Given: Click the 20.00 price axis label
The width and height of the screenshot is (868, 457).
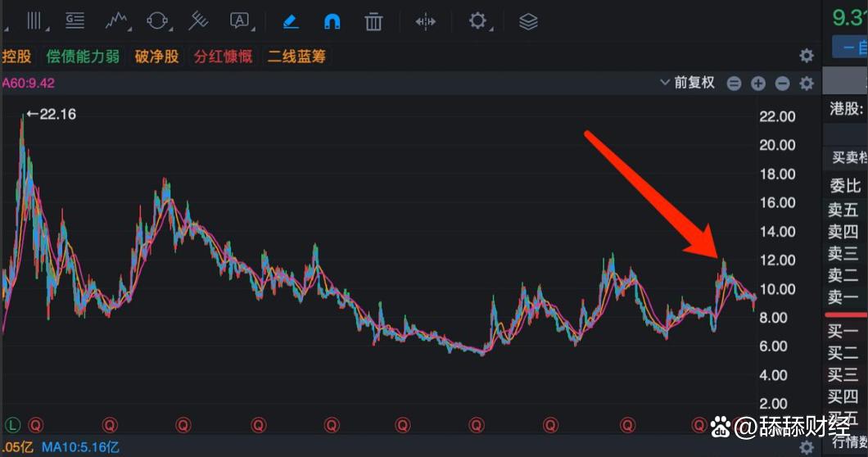Looking at the screenshot, I should point(777,145).
